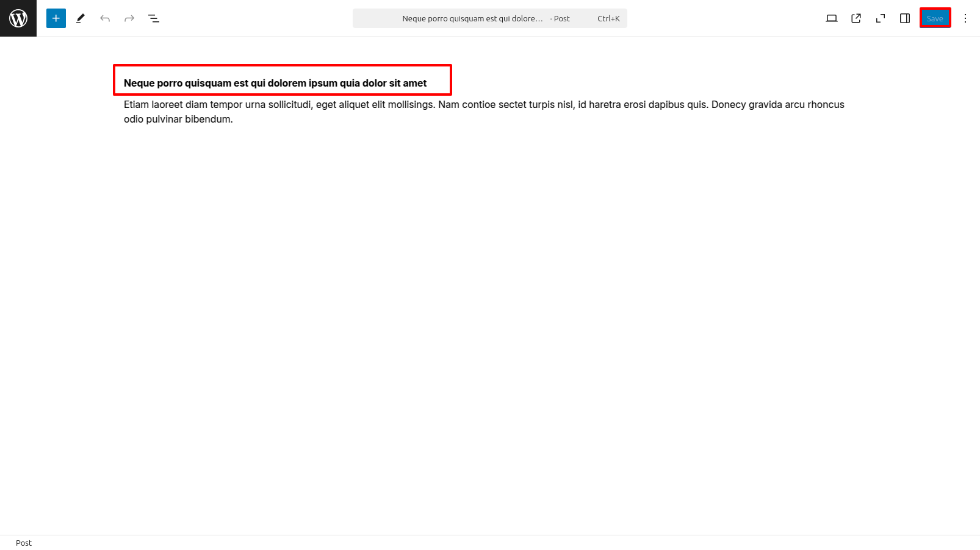980x550 pixels.
Task: Click the Post breadcrumb in the footer
Action: tap(24, 543)
